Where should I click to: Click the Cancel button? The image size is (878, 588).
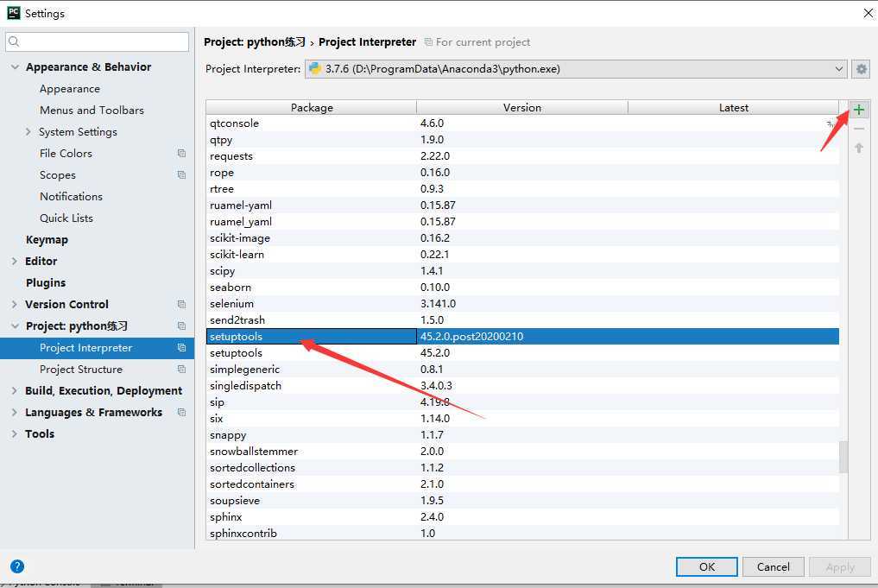click(x=774, y=566)
